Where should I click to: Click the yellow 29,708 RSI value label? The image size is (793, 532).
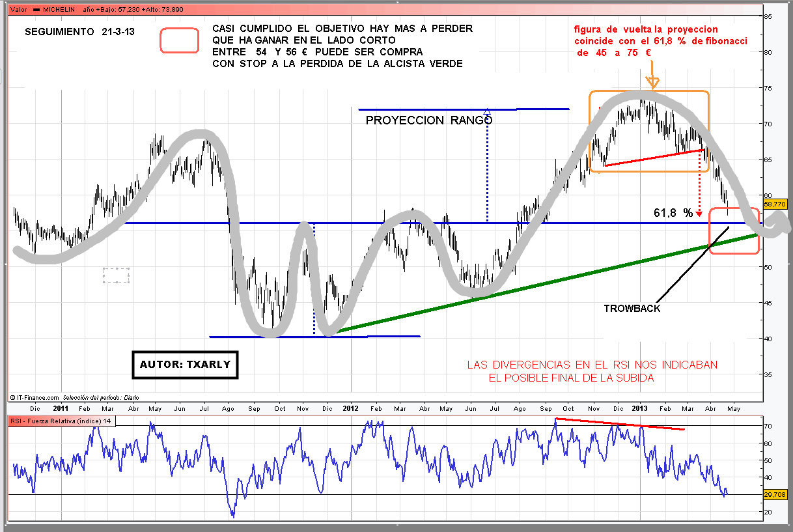pos(775,495)
